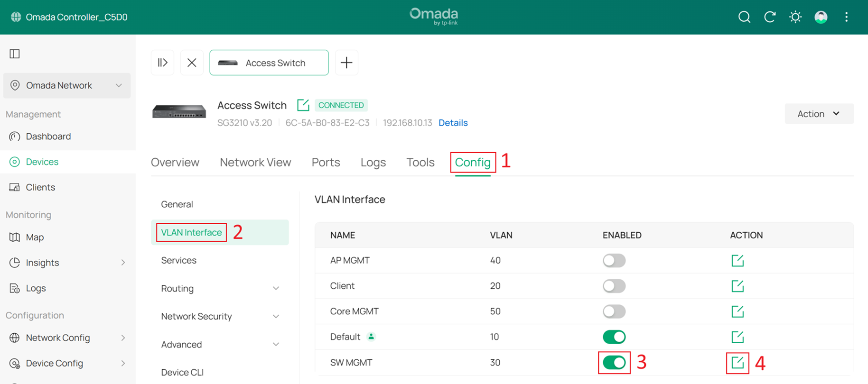Edit the Default VLAN interface
The image size is (868, 384).
737,337
